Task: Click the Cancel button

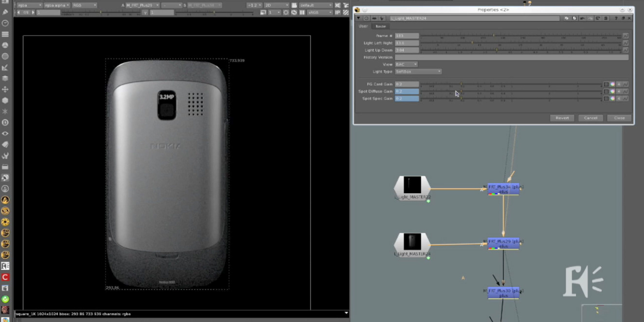Action: [590, 118]
